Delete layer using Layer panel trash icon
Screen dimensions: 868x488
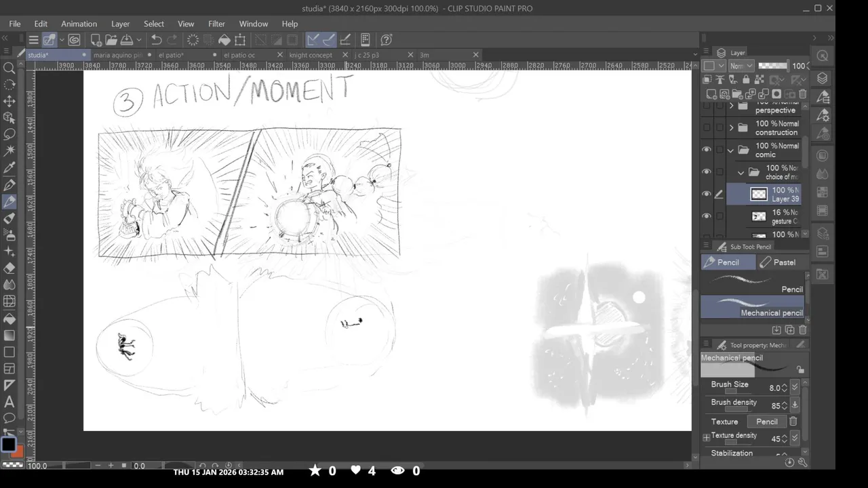pyautogui.click(x=803, y=94)
